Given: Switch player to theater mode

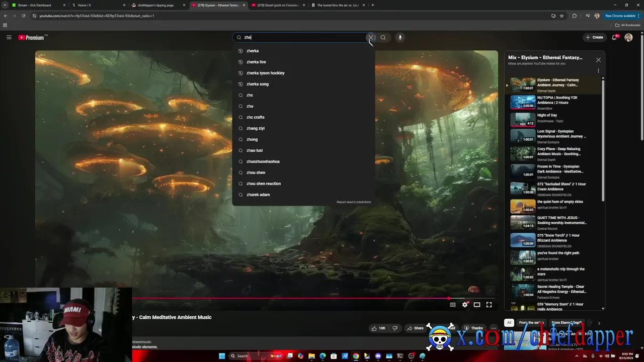Looking at the screenshot, I should pos(477,305).
